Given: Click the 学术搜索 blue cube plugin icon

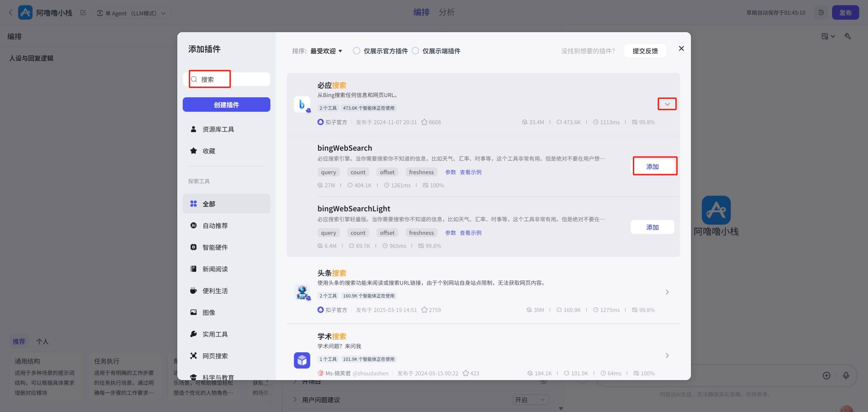Looking at the screenshot, I should click(302, 360).
